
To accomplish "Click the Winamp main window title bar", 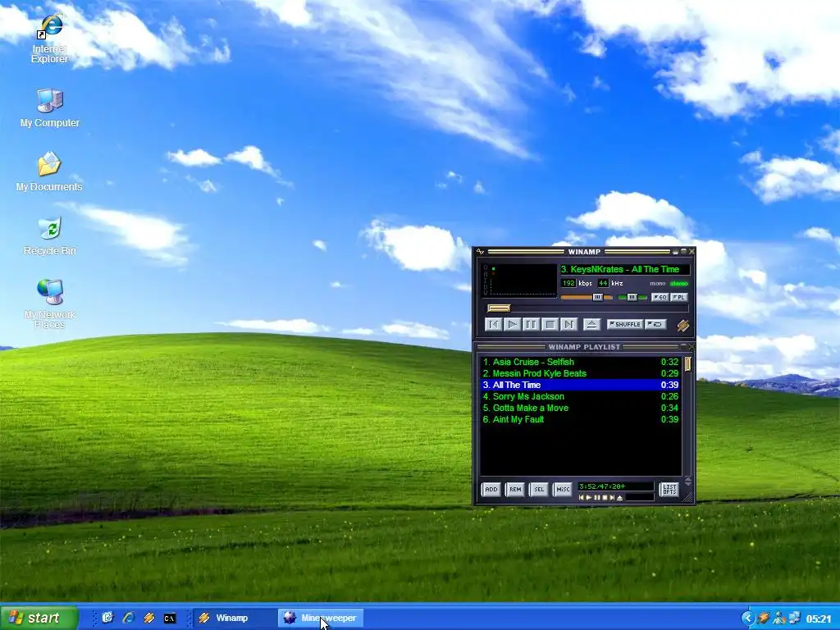I will [584, 251].
